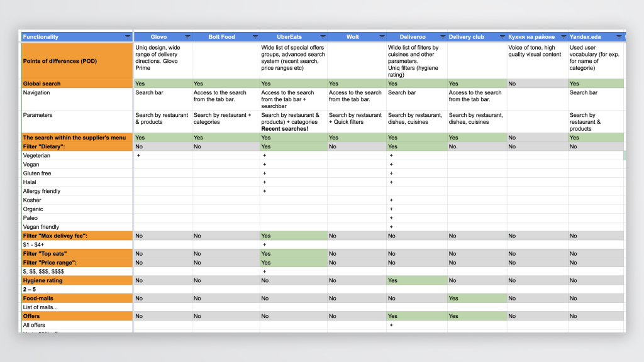Click Bolt Food's Search by restaurant + categories cell
644x362 pixels.
point(226,121)
